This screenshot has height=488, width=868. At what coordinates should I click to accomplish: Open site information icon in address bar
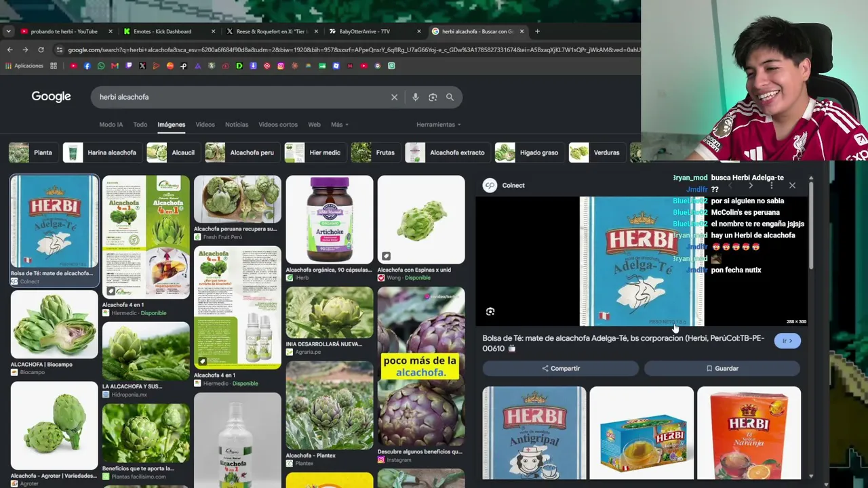60,49
